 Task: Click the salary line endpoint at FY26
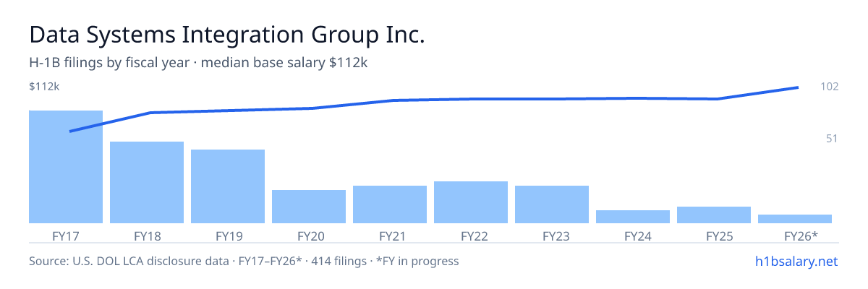(x=797, y=87)
